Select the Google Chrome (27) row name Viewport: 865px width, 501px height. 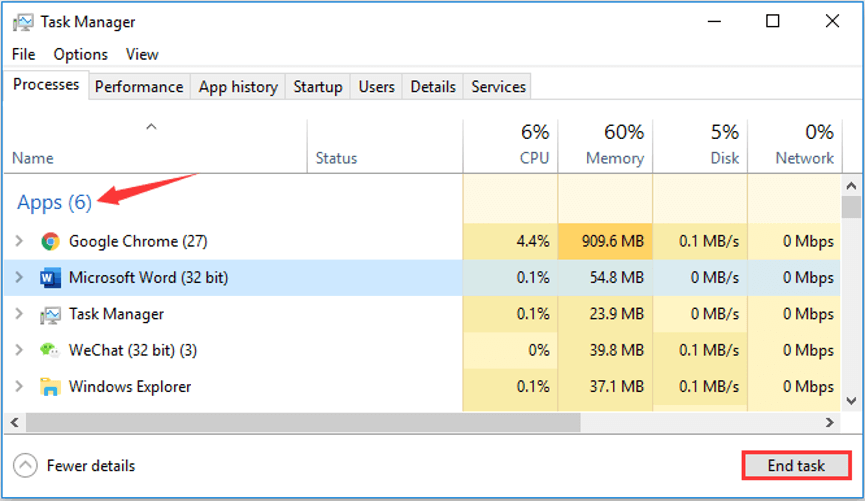[138, 242]
